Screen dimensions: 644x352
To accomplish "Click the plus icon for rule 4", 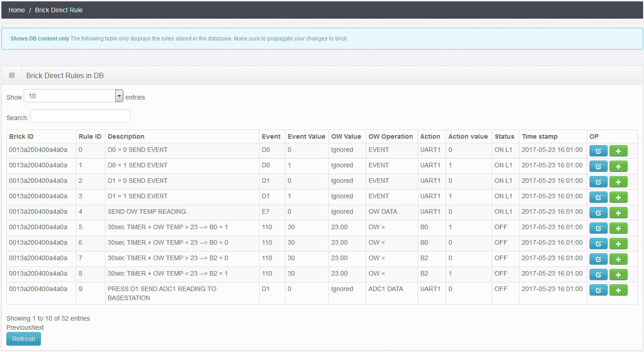I will pyautogui.click(x=618, y=213).
